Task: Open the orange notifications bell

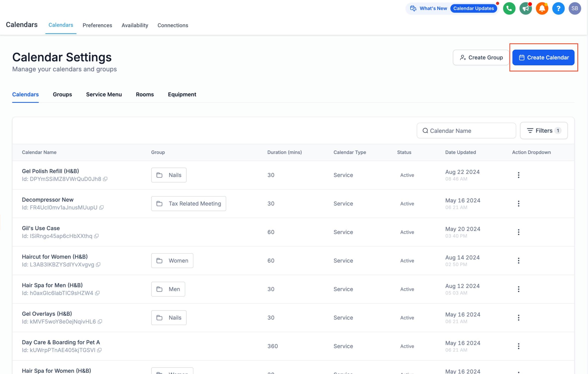Action: click(542, 8)
